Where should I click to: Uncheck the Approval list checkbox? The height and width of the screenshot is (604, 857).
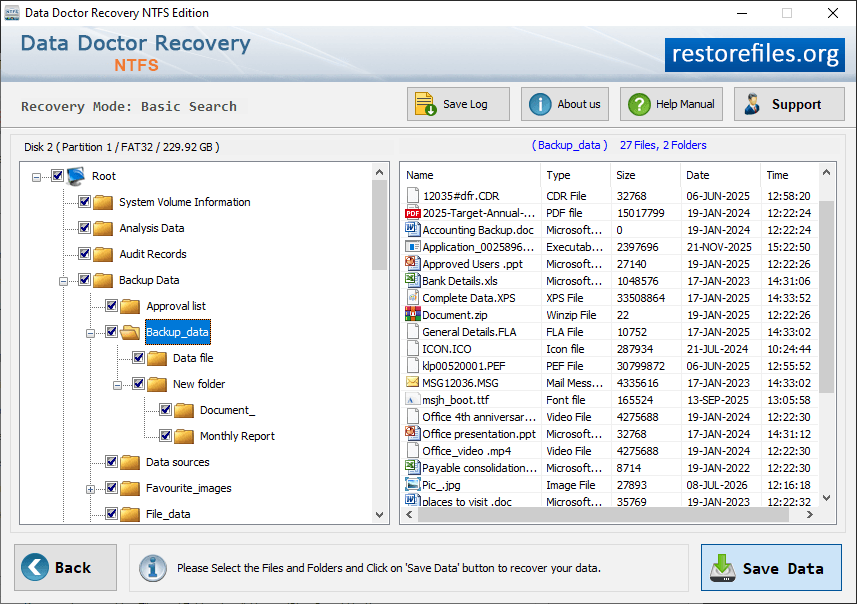click(x=111, y=306)
